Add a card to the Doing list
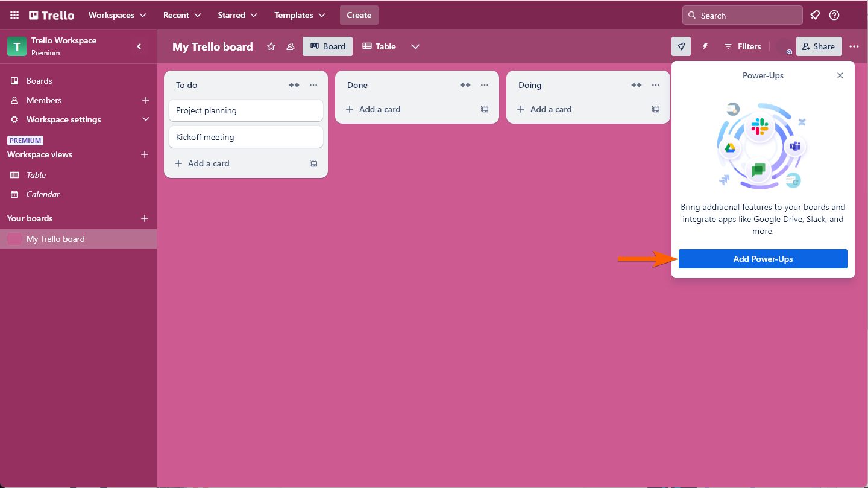The width and height of the screenshot is (868, 488). tap(579, 109)
